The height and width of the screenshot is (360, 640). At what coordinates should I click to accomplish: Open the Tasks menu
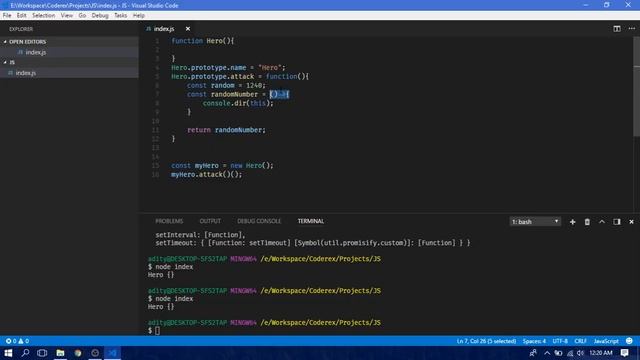120,16
